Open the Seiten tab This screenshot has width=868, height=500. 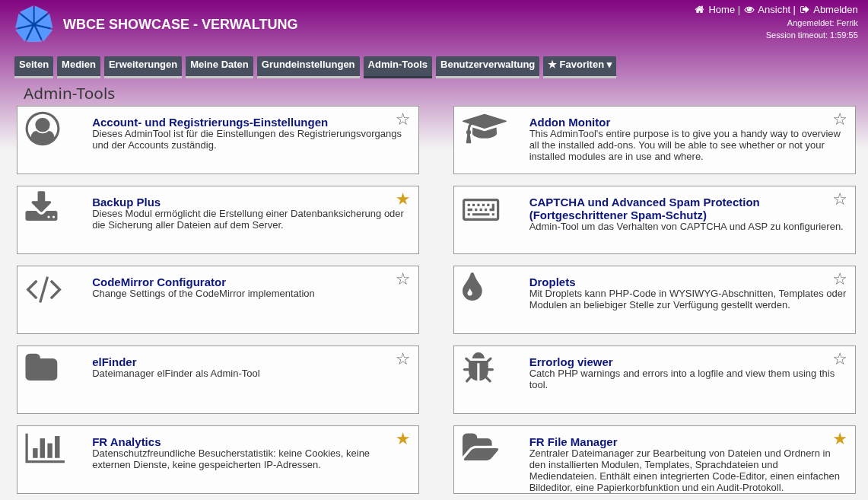click(33, 66)
